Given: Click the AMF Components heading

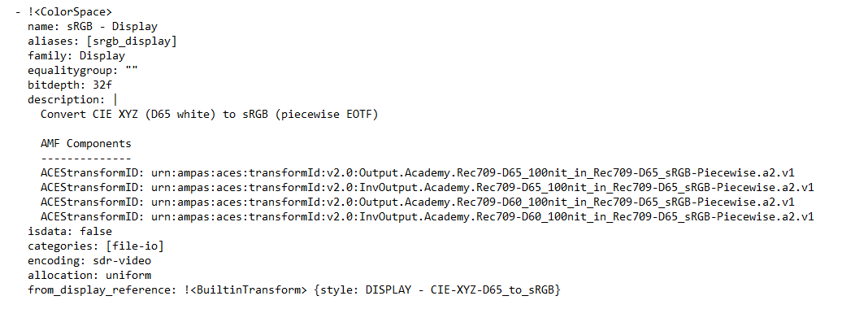Looking at the screenshot, I should click(86, 143).
